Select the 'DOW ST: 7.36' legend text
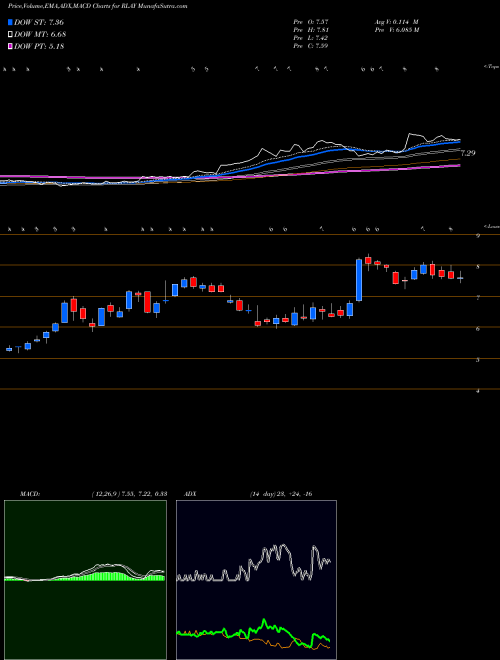 pyautogui.click(x=39, y=23)
